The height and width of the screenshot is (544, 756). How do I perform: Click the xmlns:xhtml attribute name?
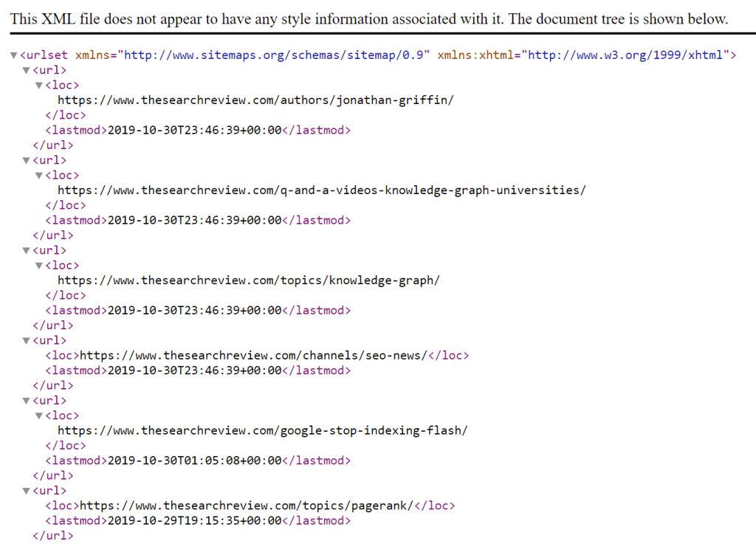pyautogui.click(x=475, y=55)
